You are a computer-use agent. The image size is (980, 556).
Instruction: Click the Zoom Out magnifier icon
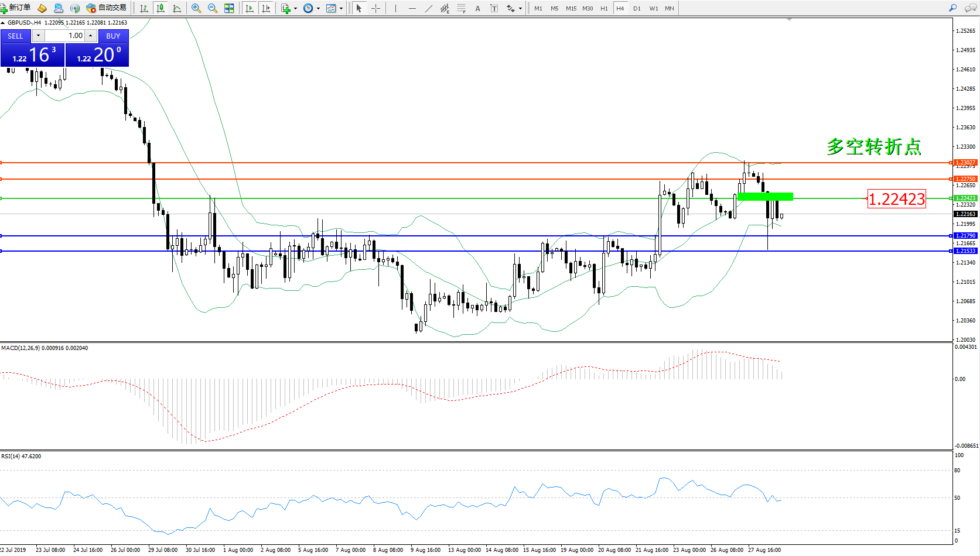pos(213,8)
